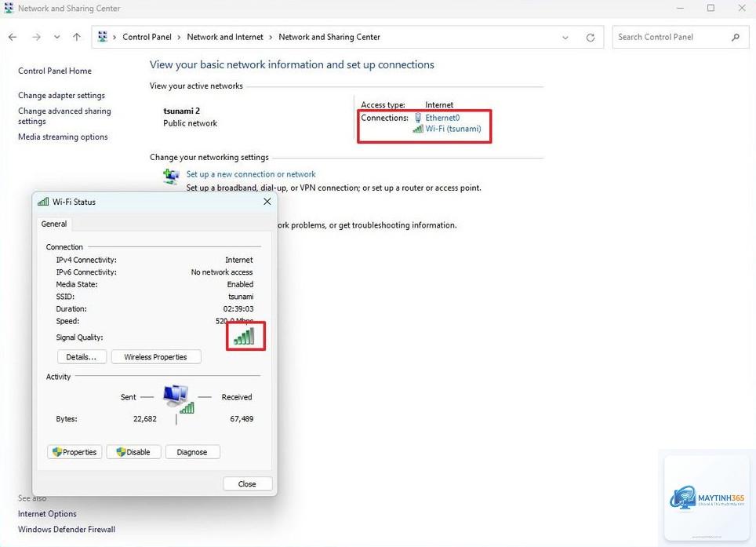This screenshot has width=756, height=547.
Task: Click 'No network access' IPv6 value
Action: (222, 272)
